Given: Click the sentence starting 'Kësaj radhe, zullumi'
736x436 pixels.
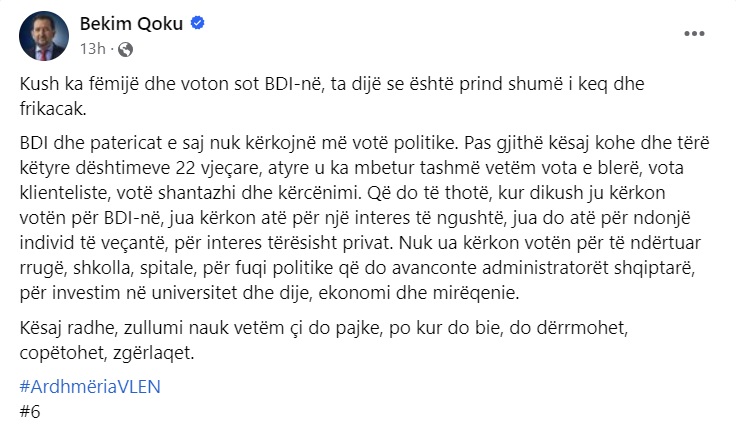Looking at the screenshot, I should click(x=324, y=340).
